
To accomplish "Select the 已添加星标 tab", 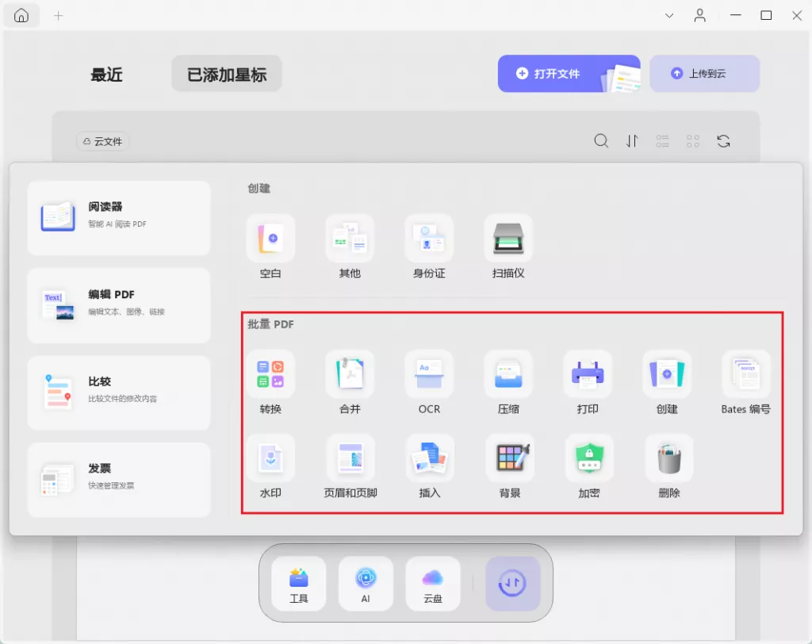I will coord(226,73).
